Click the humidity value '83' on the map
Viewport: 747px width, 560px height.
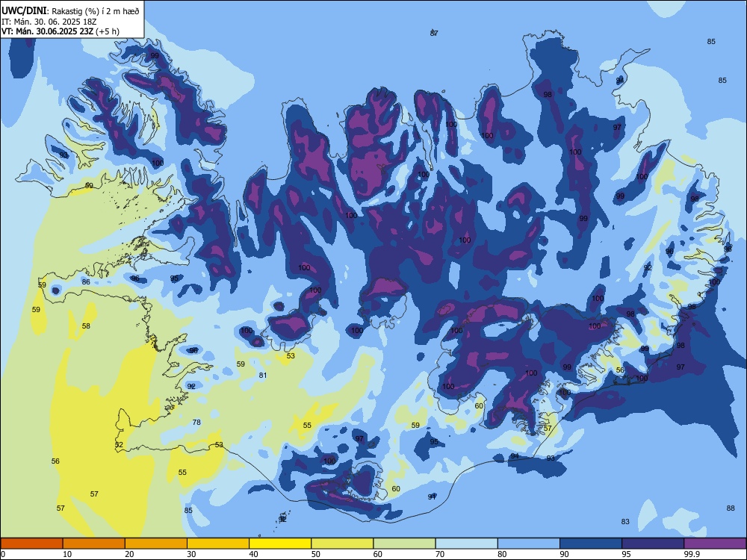point(625,521)
